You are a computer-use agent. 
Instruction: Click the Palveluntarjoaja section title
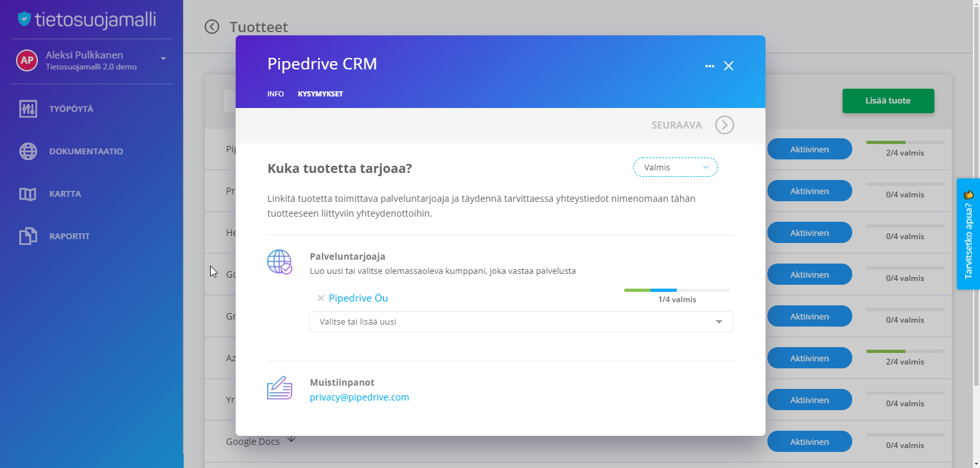(x=347, y=256)
